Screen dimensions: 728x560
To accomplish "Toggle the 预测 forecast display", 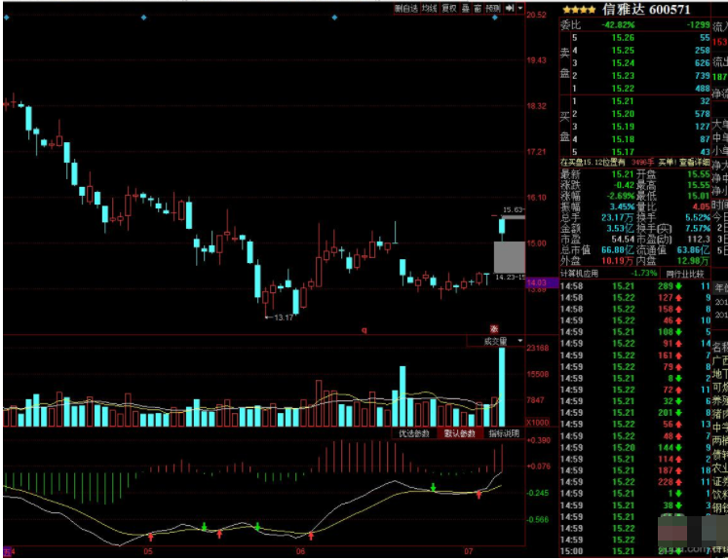I will (493, 9).
